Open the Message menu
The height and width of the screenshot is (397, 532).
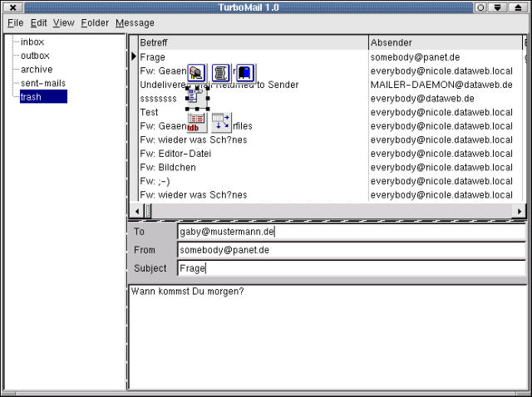point(135,22)
